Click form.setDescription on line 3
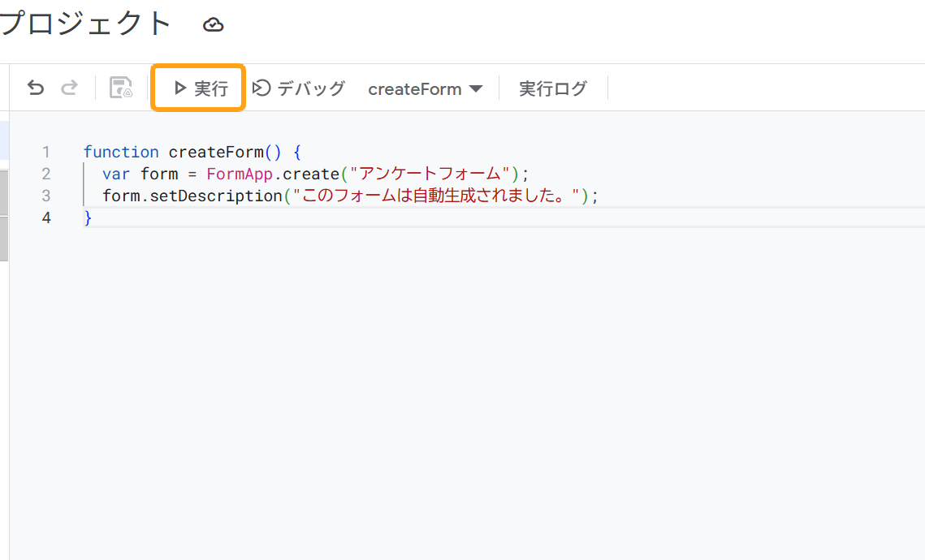The width and height of the screenshot is (925, 560). tap(192, 196)
